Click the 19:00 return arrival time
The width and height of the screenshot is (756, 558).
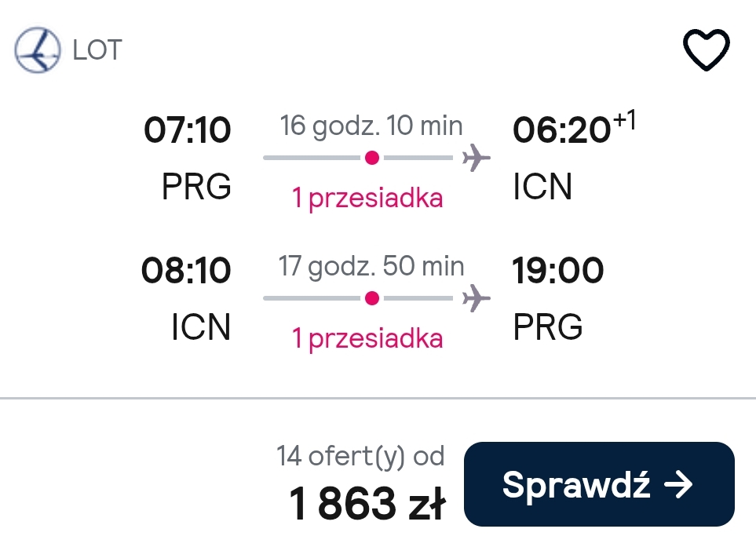coord(558,270)
